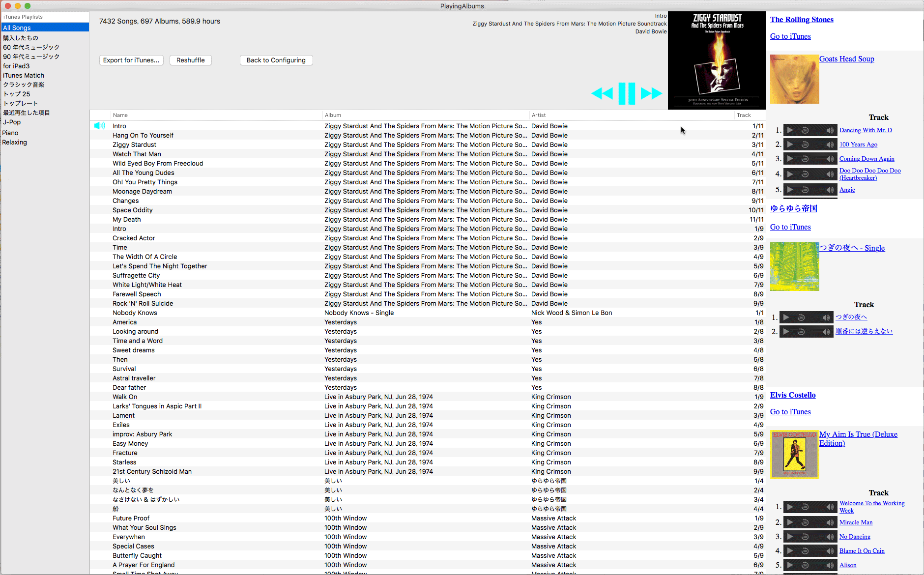Mute the 100 Years Ago preview
The height and width of the screenshot is (575, 924).
click(x=830, y=144)
